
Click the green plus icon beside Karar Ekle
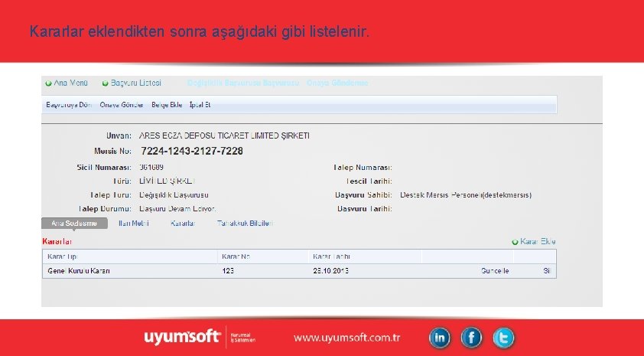(x=515, y=242)
